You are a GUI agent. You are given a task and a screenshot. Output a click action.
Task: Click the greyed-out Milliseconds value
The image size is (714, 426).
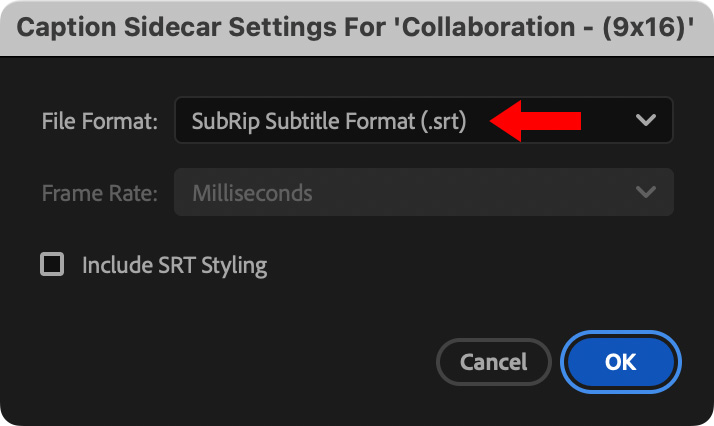pos(252,193)
